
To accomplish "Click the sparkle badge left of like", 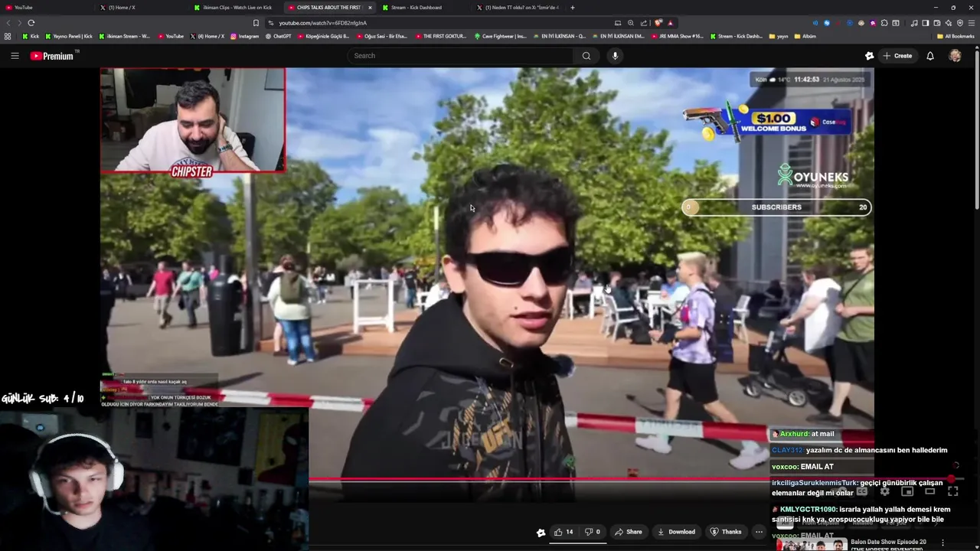I will pyautogui.click(x=541, y=533).
